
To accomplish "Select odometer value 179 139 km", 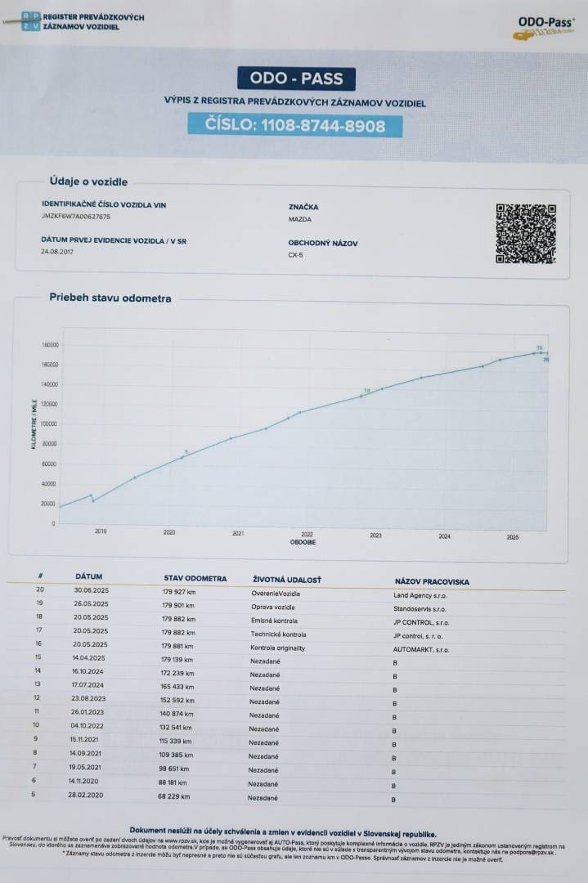I will 177,660.
